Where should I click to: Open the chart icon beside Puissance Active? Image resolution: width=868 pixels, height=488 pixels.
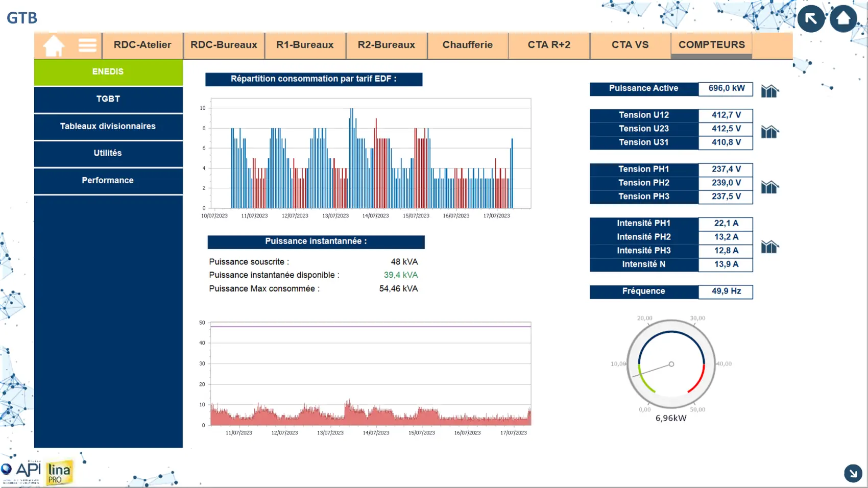point(769,91)
